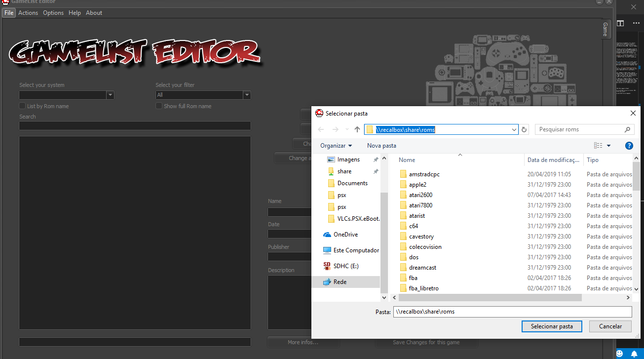Go up one folder level
Viewport: 644px width, 359px height.
tap(357, 129)
